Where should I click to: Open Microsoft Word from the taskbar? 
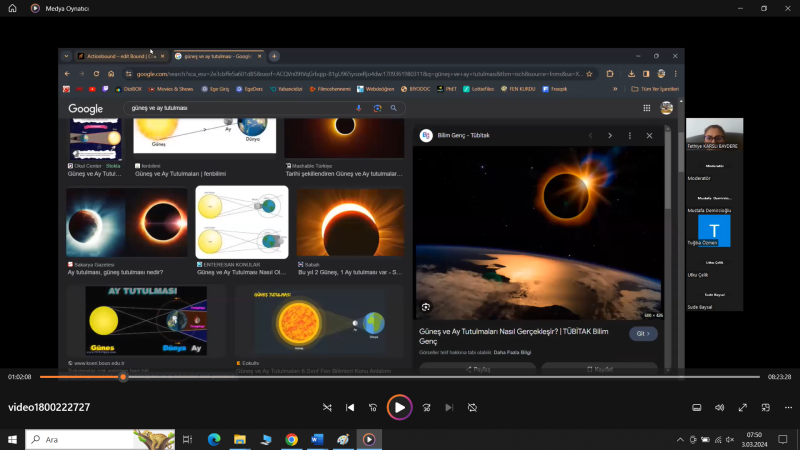click(x=317, y=439)
